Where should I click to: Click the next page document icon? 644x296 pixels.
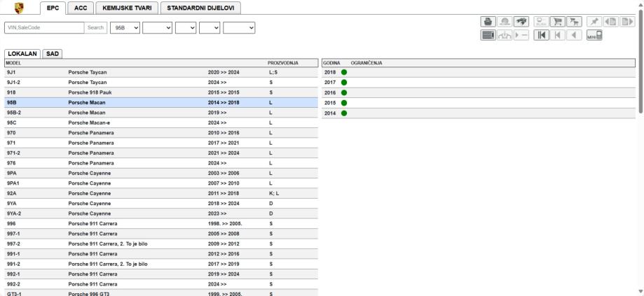[627, 21]
